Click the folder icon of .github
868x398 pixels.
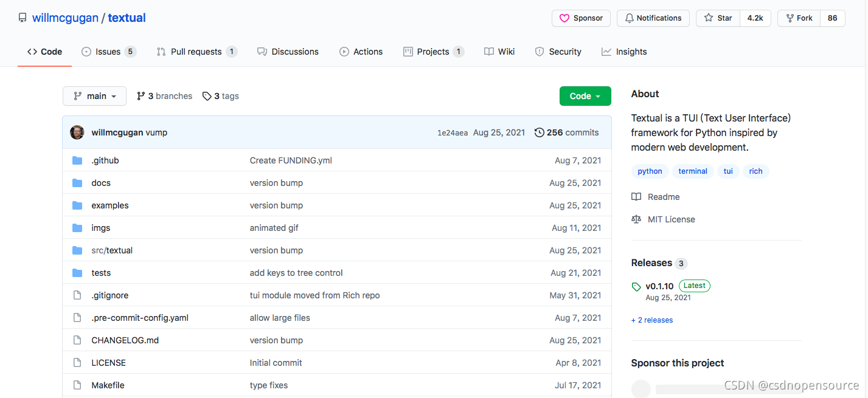[77, 160]
